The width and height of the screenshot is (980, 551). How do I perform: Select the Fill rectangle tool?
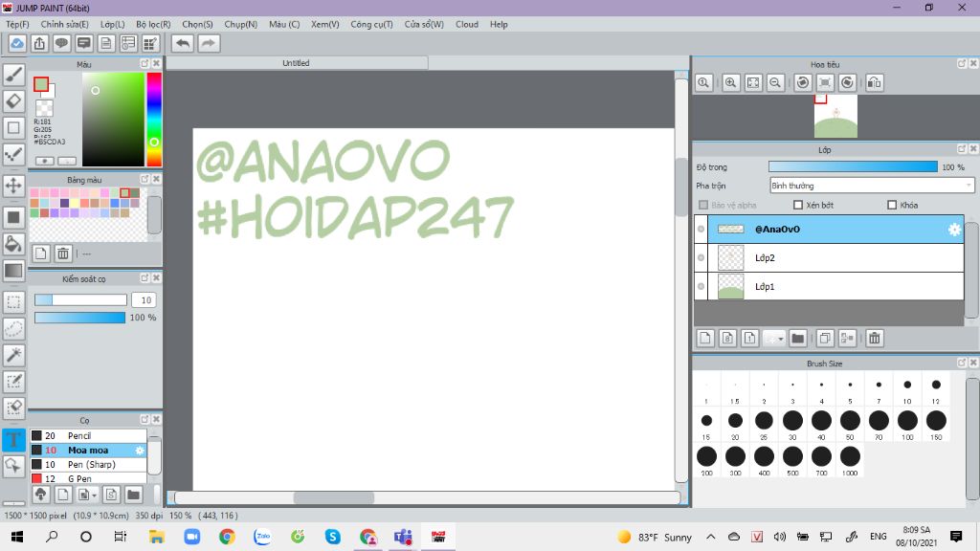tap(13, 217)
